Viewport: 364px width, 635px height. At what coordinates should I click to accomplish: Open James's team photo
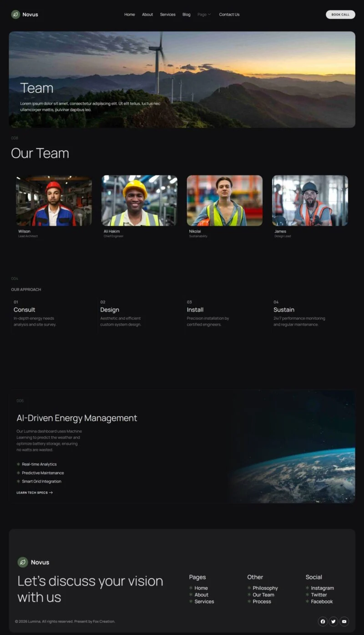[310, 200]
